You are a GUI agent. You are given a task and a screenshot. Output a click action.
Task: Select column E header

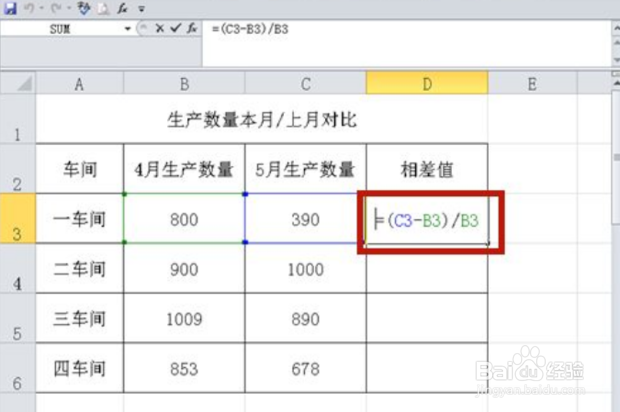(x=532, y=83)
